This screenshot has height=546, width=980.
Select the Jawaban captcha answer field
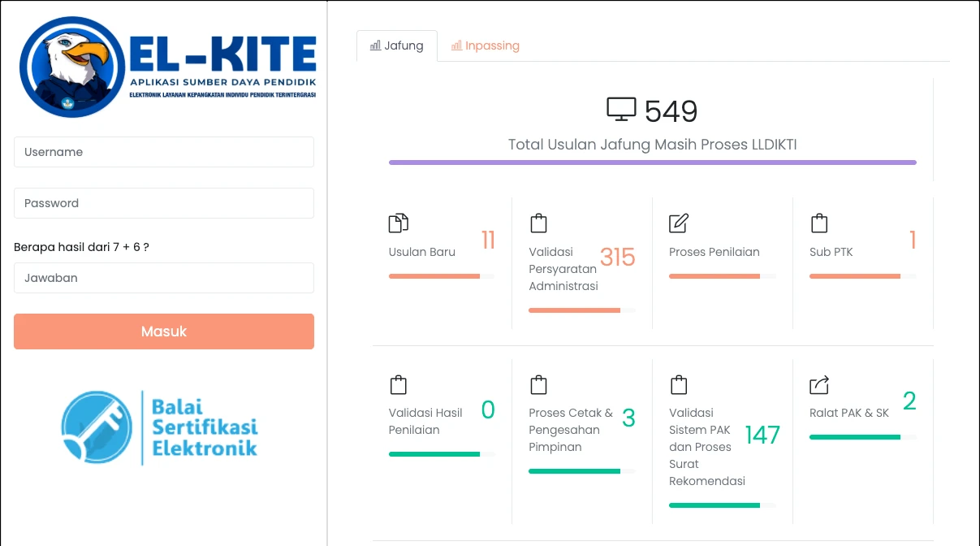point(164,278)
